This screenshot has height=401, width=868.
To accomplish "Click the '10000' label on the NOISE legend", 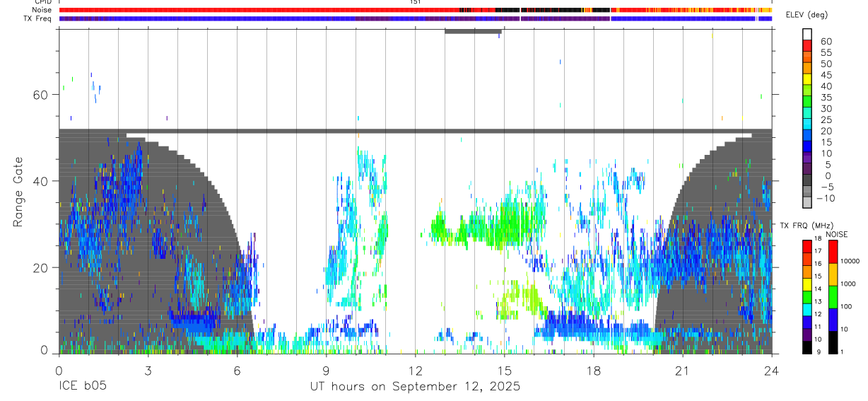I will click(x=850, y=261).
